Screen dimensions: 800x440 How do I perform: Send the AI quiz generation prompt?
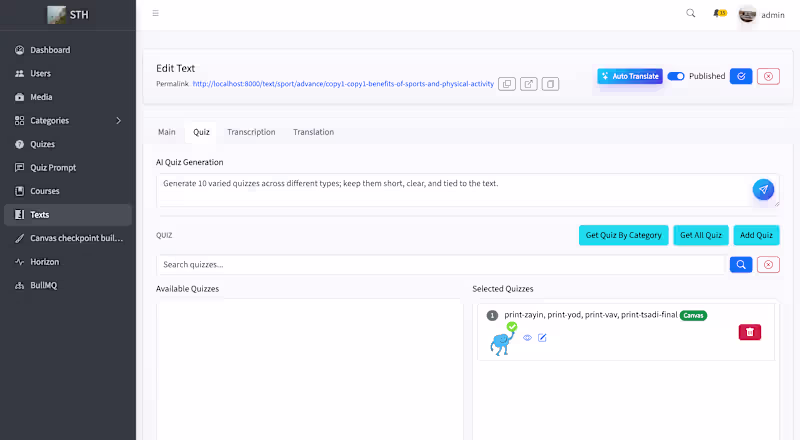click(763, 189)
